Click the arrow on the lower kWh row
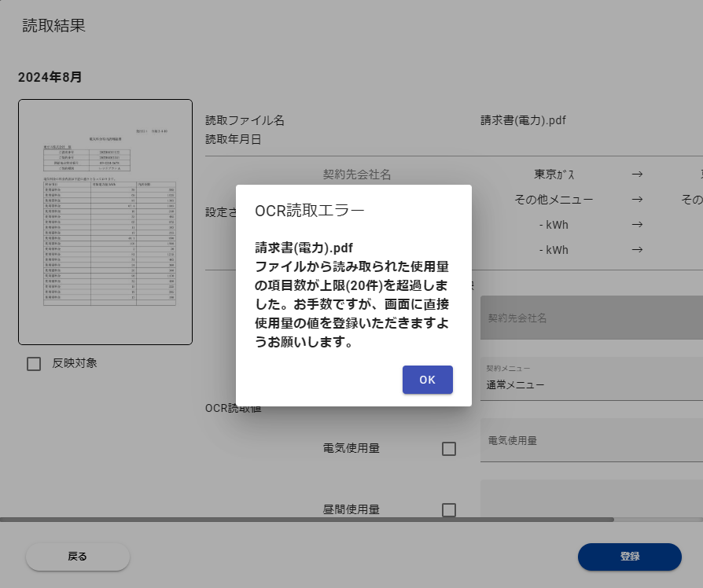Image resolution: width=703 pixels, height=588 pixels. click(638, 250)
